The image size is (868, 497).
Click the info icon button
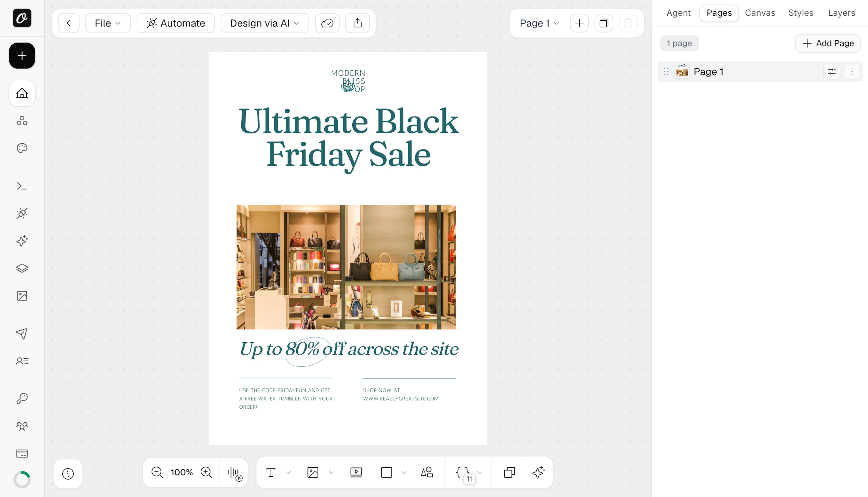point(68,474)
